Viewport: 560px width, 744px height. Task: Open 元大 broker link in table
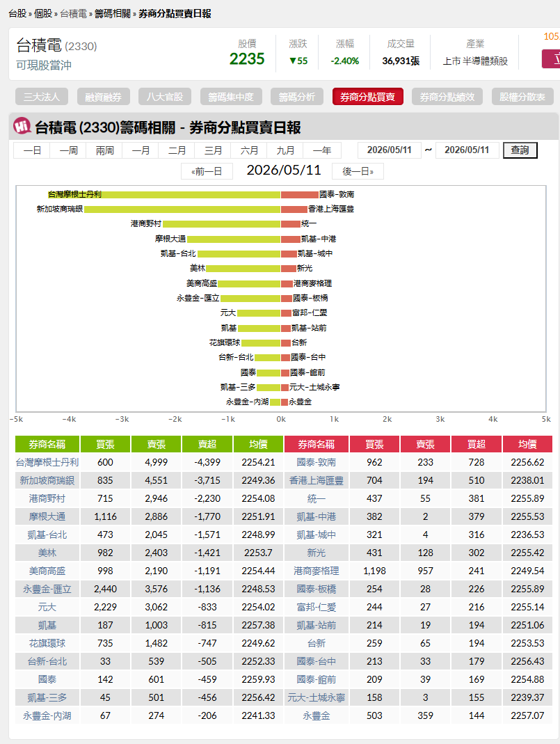47,607
